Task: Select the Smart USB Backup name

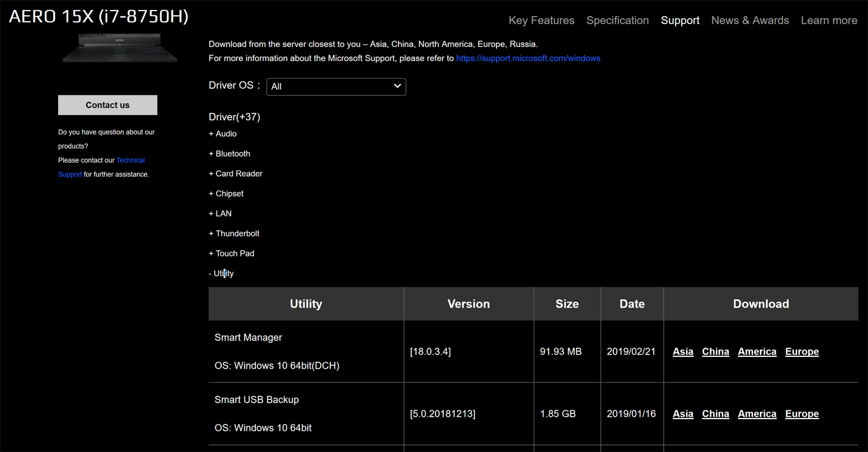Action: click(x=257, y=400)
